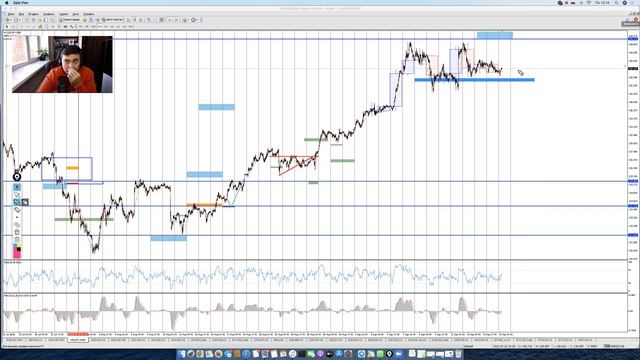Zoom out on the chart

click(x=156, y=20)
